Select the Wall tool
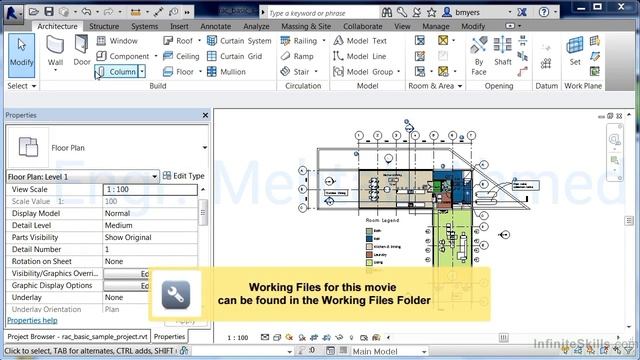Image resolution: width=640 pixels, height=360 pixels. 55,51
